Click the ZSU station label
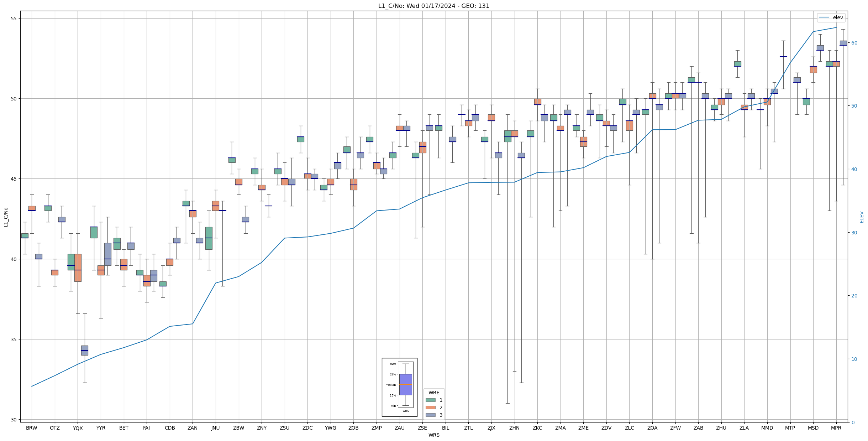Screen dimensions: 868x441 click(285, 428)
